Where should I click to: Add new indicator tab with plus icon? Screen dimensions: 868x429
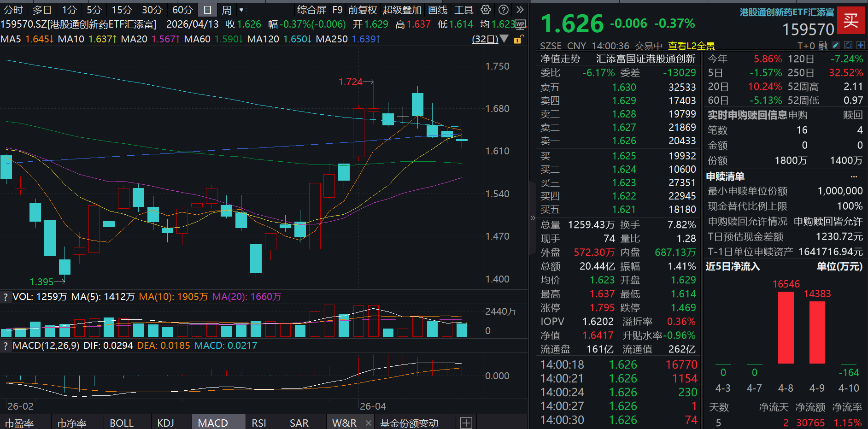[x=466, y=423]
